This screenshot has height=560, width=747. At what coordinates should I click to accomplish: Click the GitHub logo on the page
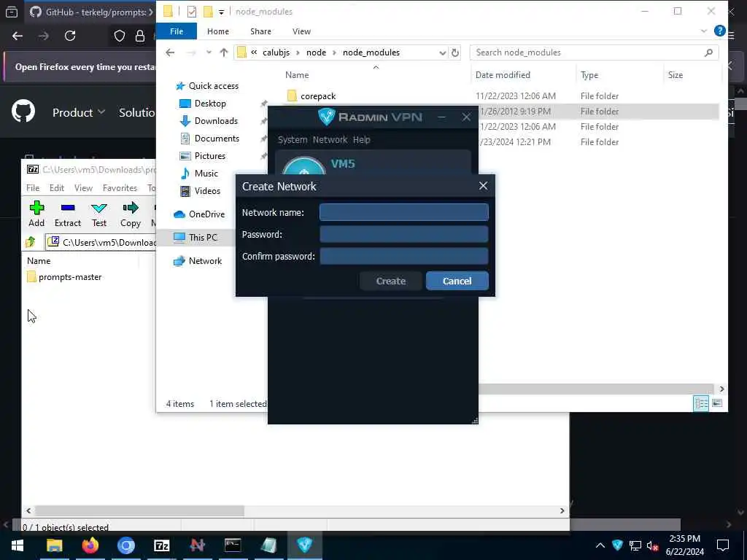(23, 111)
